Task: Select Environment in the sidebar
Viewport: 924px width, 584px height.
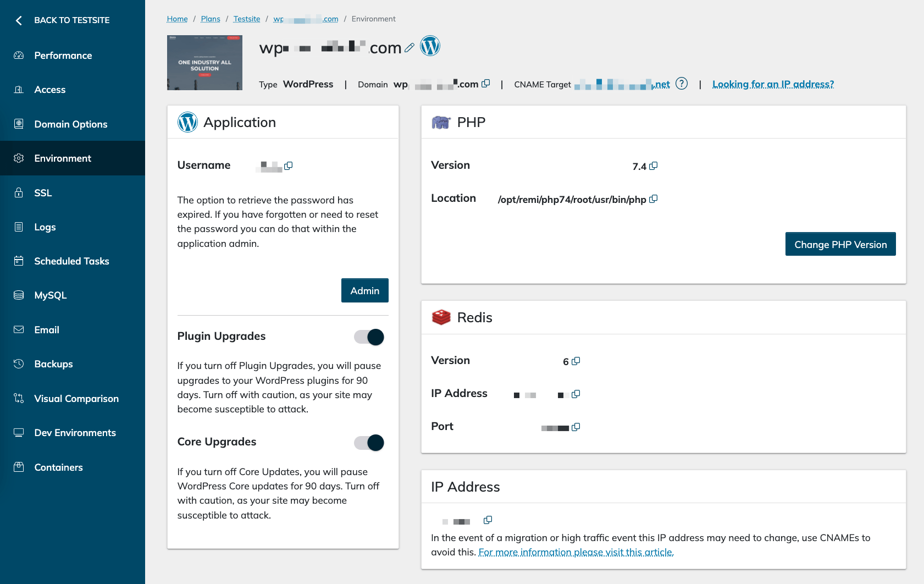Action: point(73,158)
